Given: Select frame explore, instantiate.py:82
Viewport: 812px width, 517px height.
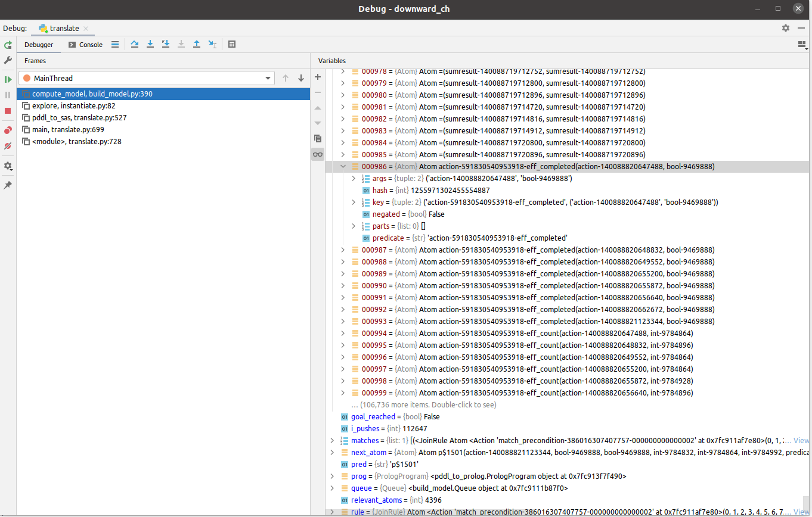Looking at the screenshot, I should [x=163, y=106].
